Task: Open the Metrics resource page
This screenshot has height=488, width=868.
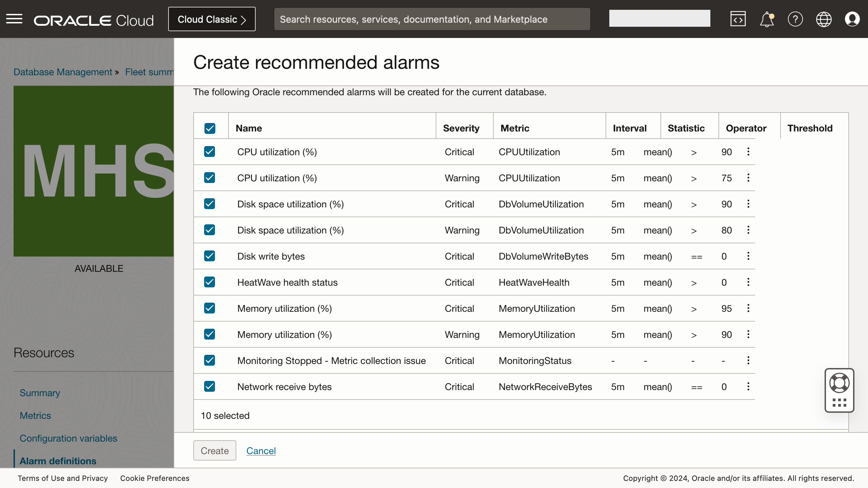Action: pyautogui.click(x=35, y=415)
